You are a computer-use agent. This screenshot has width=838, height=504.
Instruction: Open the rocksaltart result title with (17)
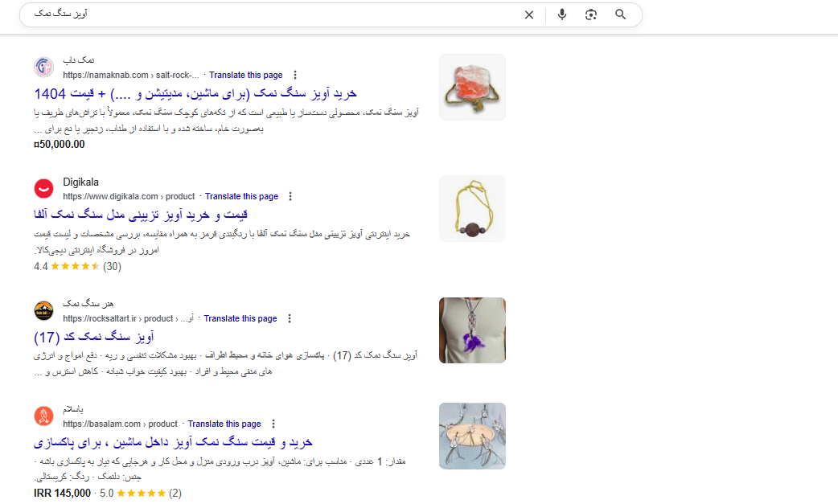tap(94, 337)
